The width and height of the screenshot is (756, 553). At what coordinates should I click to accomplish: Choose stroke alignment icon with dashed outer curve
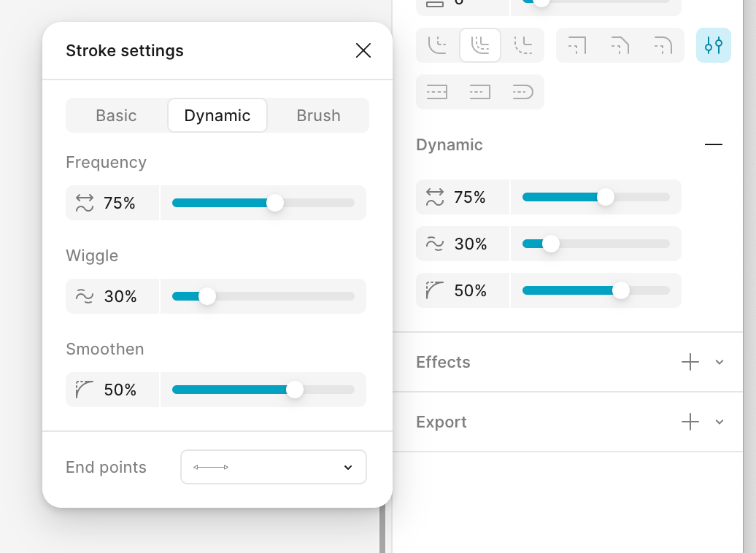(523, 45)
